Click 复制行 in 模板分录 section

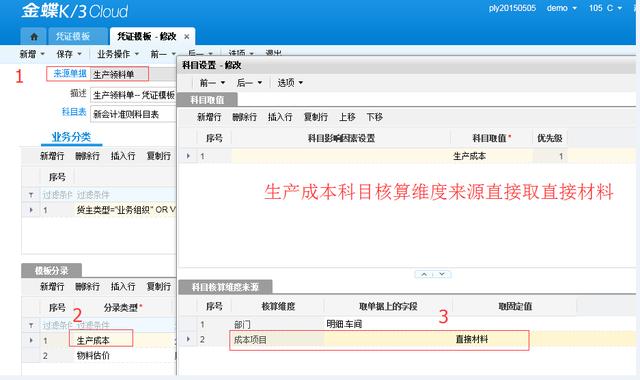(158, 287)
